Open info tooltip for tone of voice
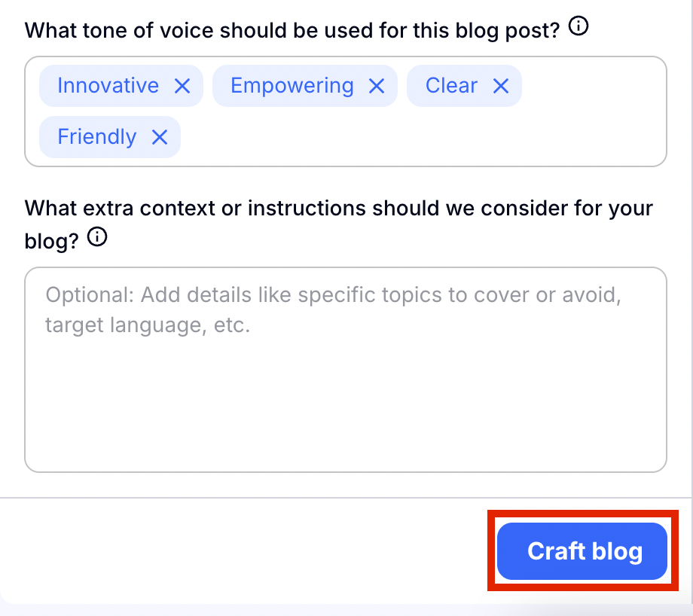Image resolution: width=693 pixels, height=616 pixels. tap(579, 28)
